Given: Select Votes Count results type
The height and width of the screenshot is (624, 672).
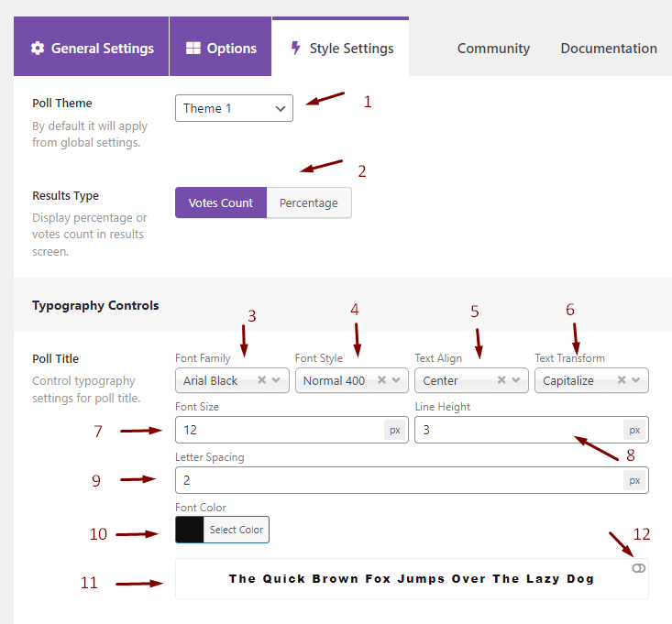Looking at the screenshot, I should pos(221,203).
